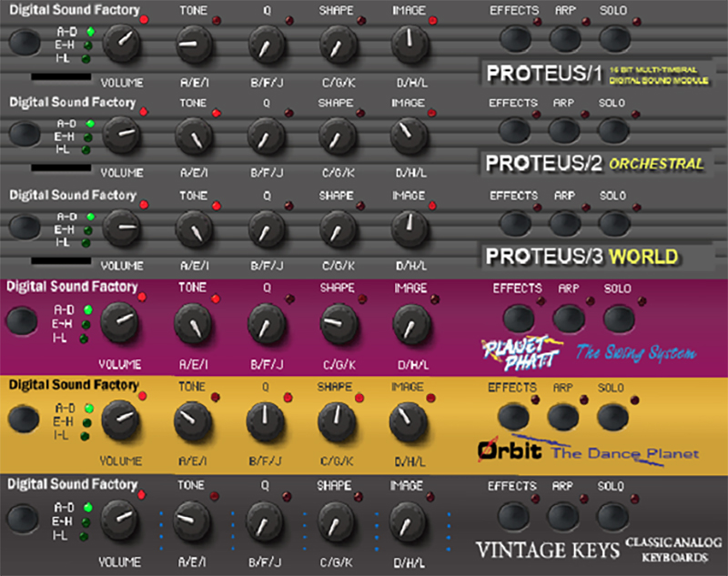The height and width of the screenshot is (576, 728).
Task: Adjust the Proteus/3 Image D/H/L knob
Action: (x=410, y=228)
